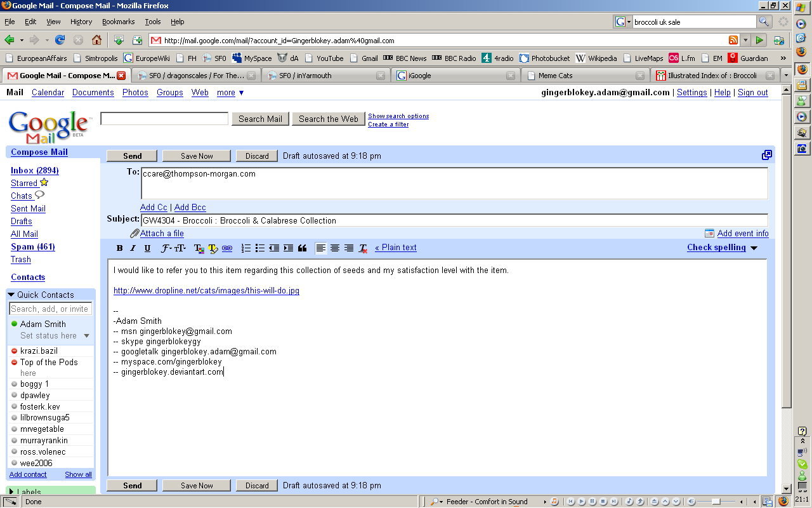Open the font face picker
The height and width of the screenshot is (508, 812).
point(166,248)
